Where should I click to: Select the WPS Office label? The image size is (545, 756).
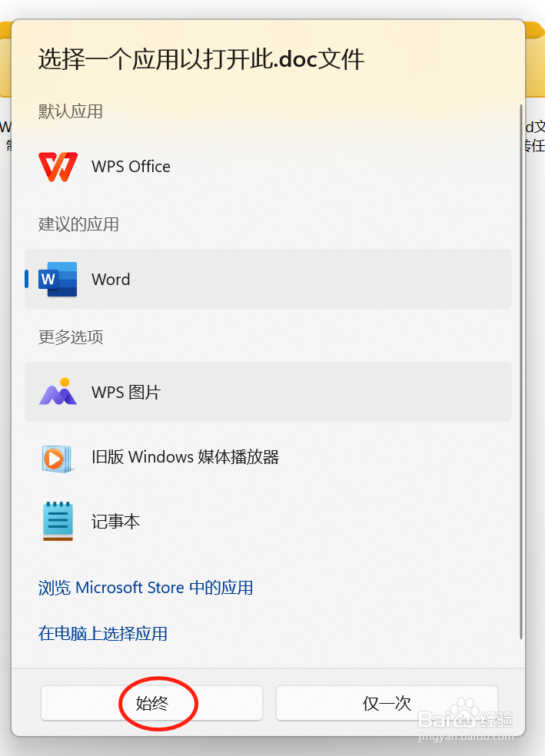(x=131, y=167)
